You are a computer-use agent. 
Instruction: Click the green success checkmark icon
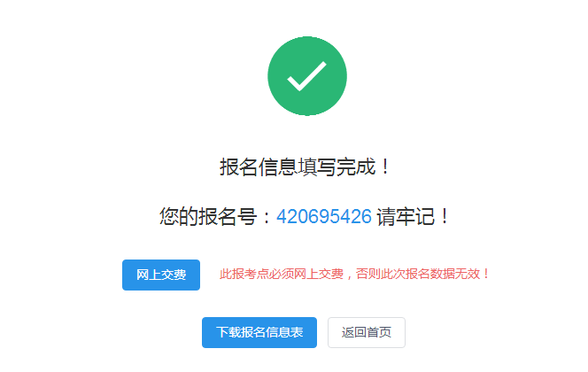point(307,76)
